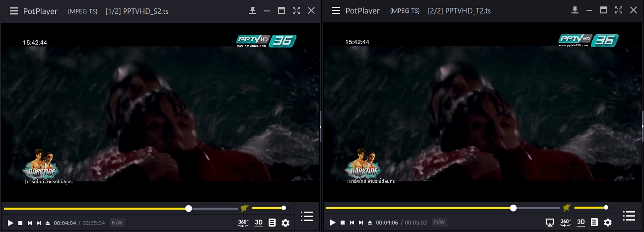Unmute the speaker icon in right player
The width and height of the screenshot is (644, 232).
[x=567, y=208]
